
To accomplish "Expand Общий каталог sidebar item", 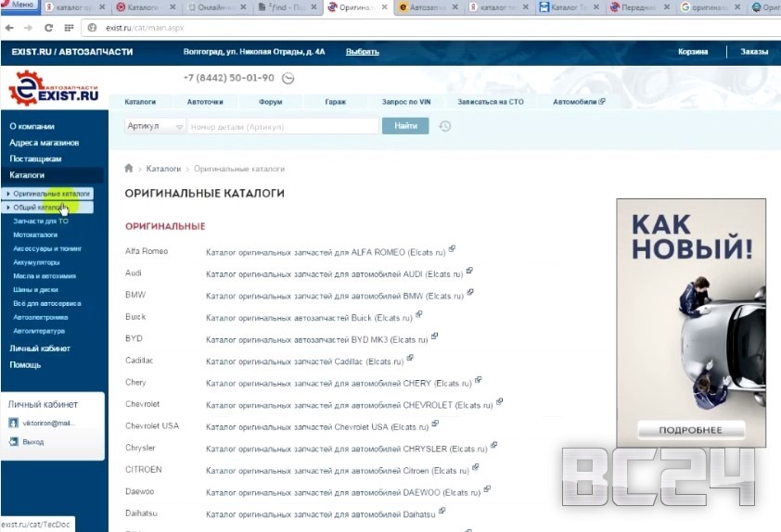I will click(x=8, y=208).
